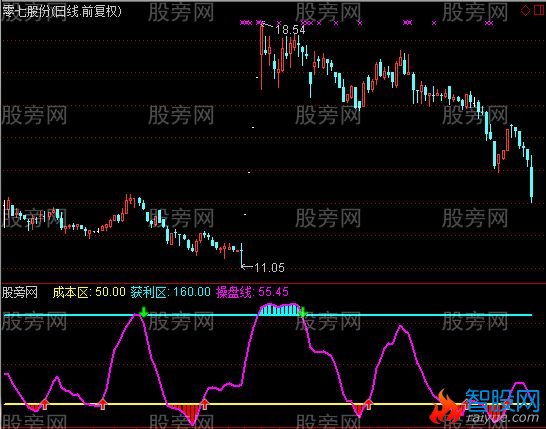The image size is (546, 429).
Task: Click the red split-window square icon
Action: (x=539, y=11)
